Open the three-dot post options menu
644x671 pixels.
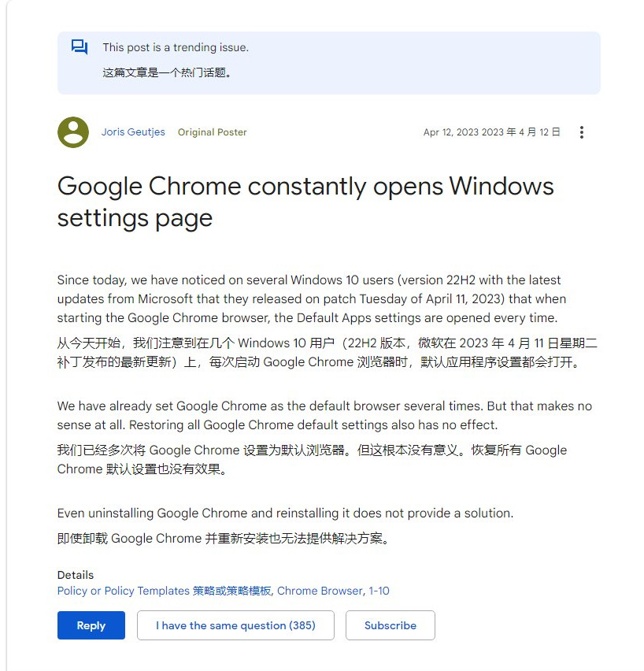(582, 132)
